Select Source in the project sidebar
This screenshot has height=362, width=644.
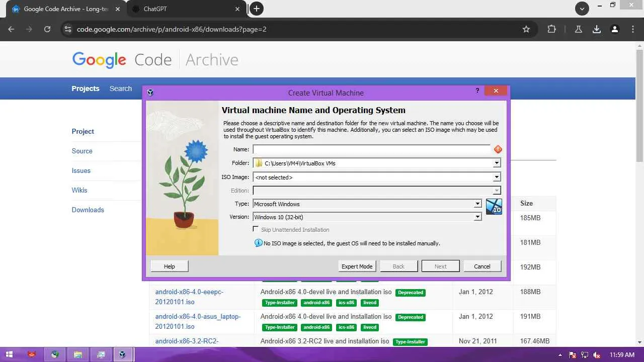(82, 151)
